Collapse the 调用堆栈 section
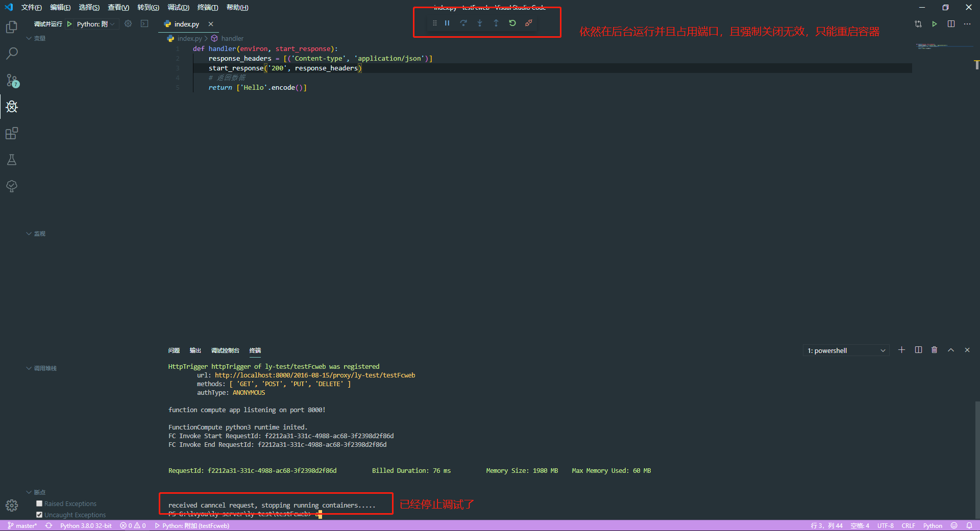 (29, 368)
